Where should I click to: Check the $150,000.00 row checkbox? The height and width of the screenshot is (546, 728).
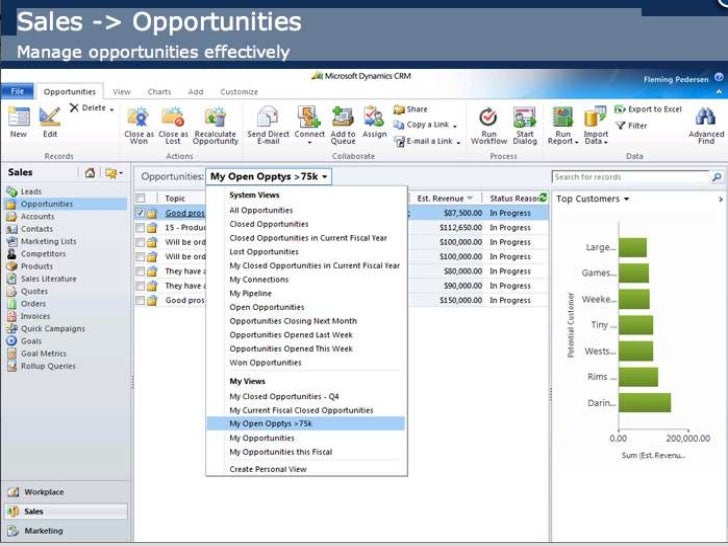[x=140, y=300]
